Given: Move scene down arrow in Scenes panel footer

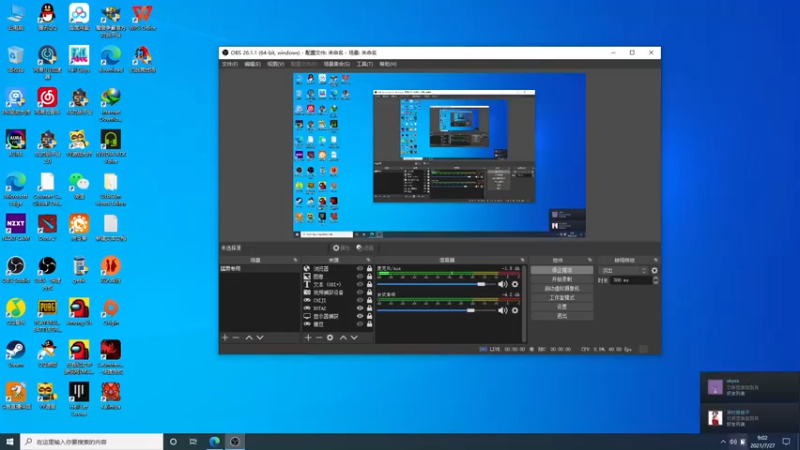Looking at the screenshot, I should tap(260, 338).
